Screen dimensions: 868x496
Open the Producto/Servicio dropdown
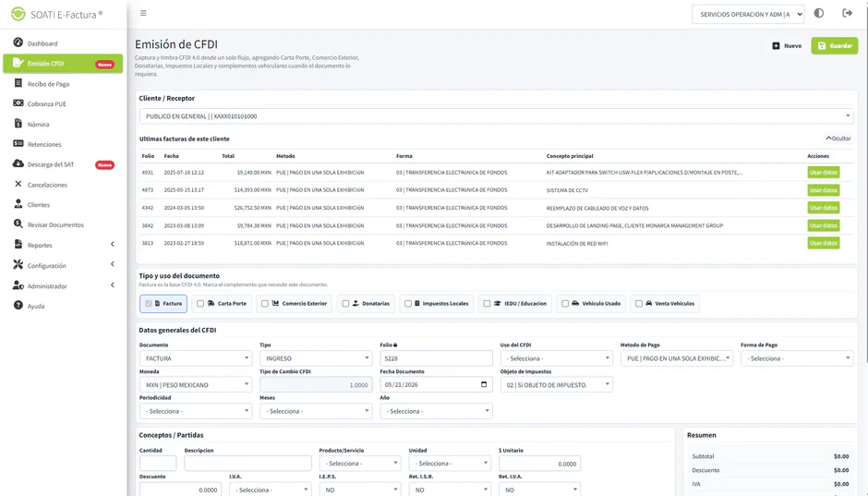(359, 464)
